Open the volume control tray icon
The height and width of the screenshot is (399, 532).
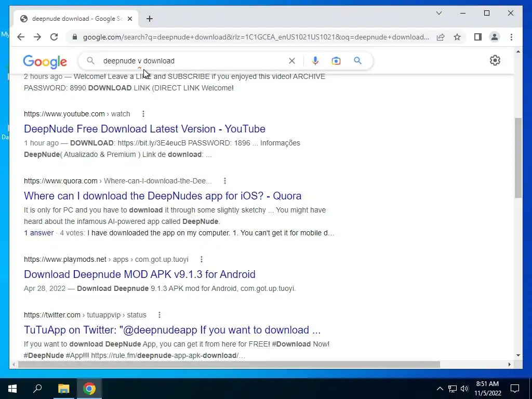coord(464,389)
